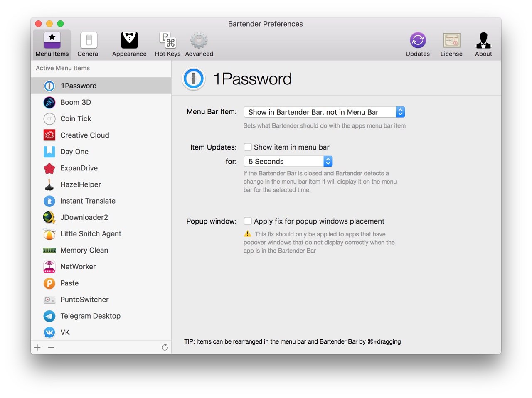
Task: Select the Telegram Desktop label
Action: click(90, 316)
